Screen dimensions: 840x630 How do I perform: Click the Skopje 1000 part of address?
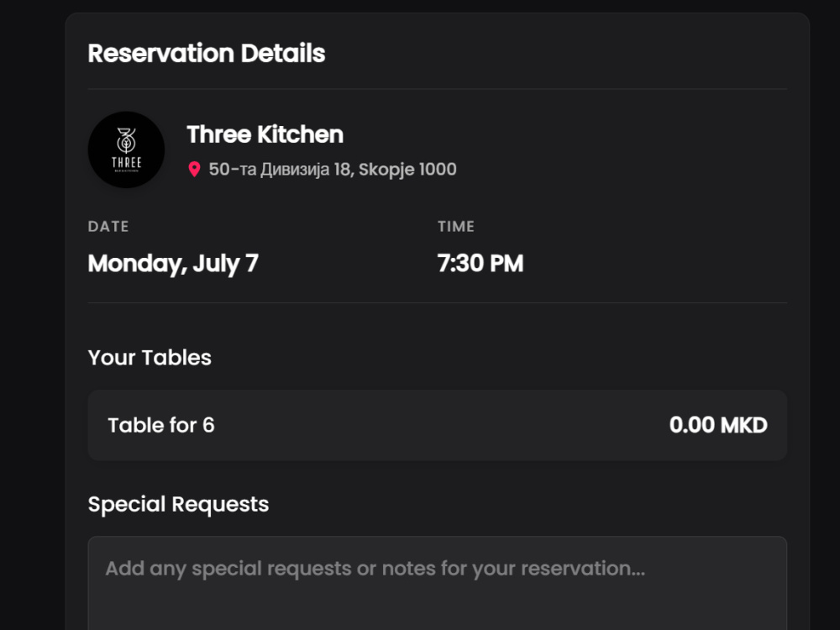(x=407, y=170)
